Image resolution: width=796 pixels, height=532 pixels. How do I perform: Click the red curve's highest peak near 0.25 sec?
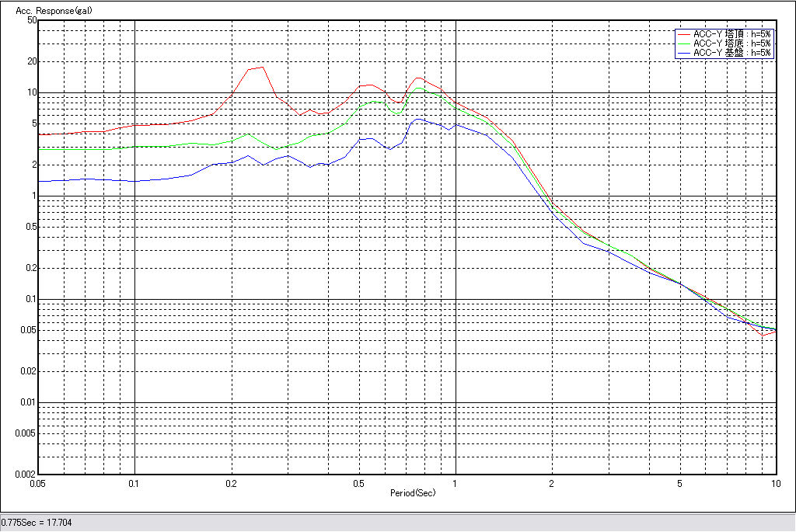point(263,67)
